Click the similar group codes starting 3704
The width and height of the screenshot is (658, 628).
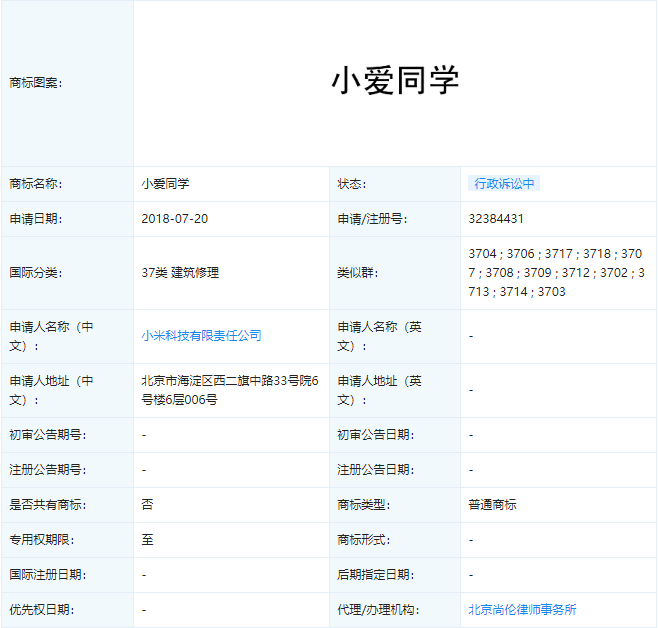coord(556,273)
